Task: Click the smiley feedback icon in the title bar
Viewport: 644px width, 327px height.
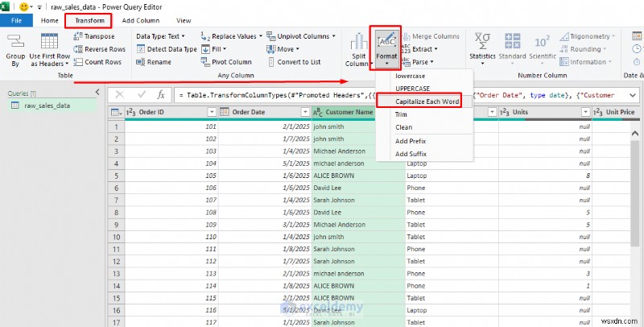Action: tap(24, 7)
